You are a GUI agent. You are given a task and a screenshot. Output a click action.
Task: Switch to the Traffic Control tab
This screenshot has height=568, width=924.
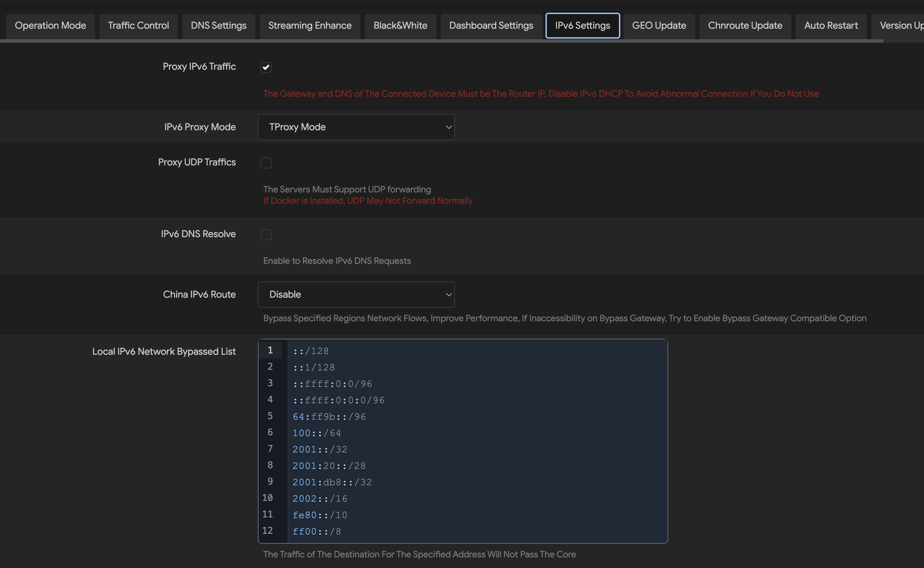(x=138, y=26)
